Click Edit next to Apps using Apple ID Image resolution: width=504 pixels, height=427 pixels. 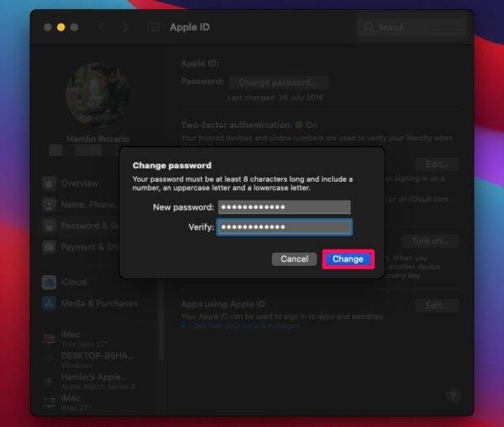[437, 306]
